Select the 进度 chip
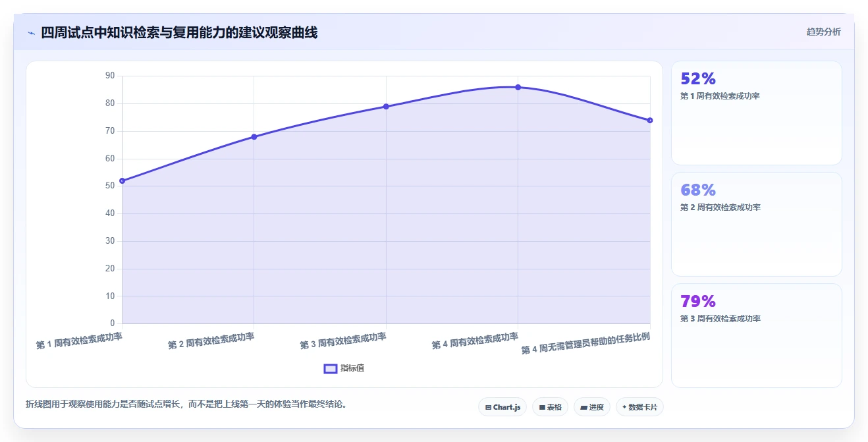 pos(592,407)
